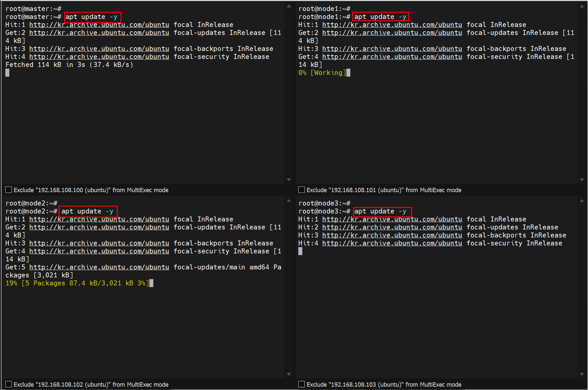This screenshot has width=588, height=390.
Task: Click 'apt update -y' command in master pane
Action: pos(91,17)
